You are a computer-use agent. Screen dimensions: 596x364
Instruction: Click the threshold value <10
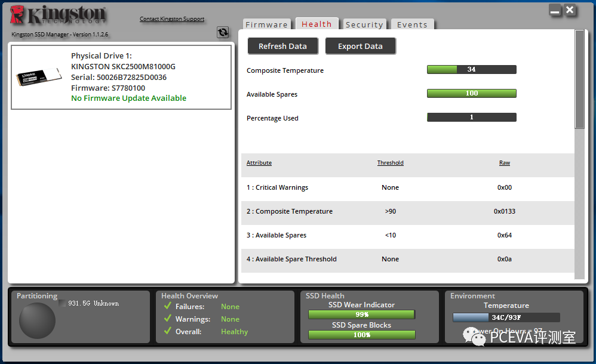click(x=391, y=235)
